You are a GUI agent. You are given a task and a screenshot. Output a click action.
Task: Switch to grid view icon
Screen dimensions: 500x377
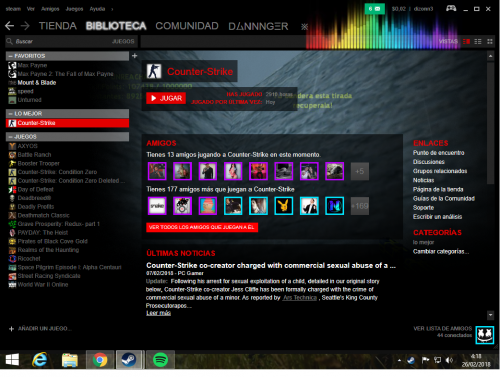[x=490, y=41]
